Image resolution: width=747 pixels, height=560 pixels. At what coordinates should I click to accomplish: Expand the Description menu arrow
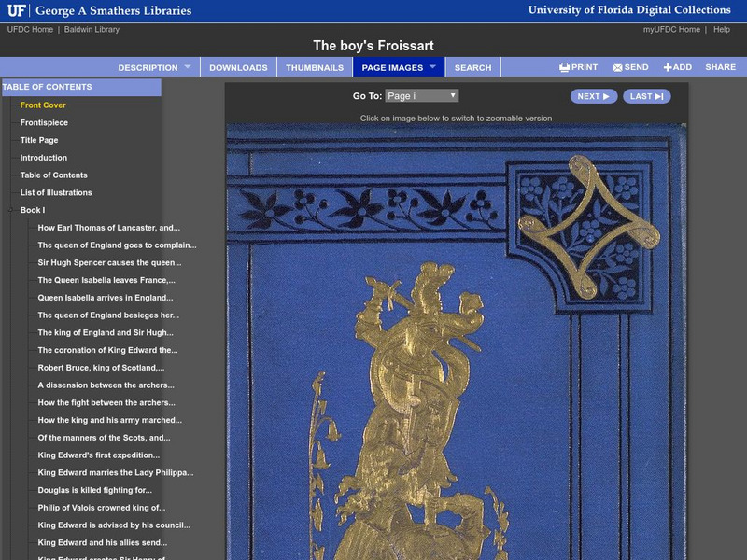[x=187, y=67]
